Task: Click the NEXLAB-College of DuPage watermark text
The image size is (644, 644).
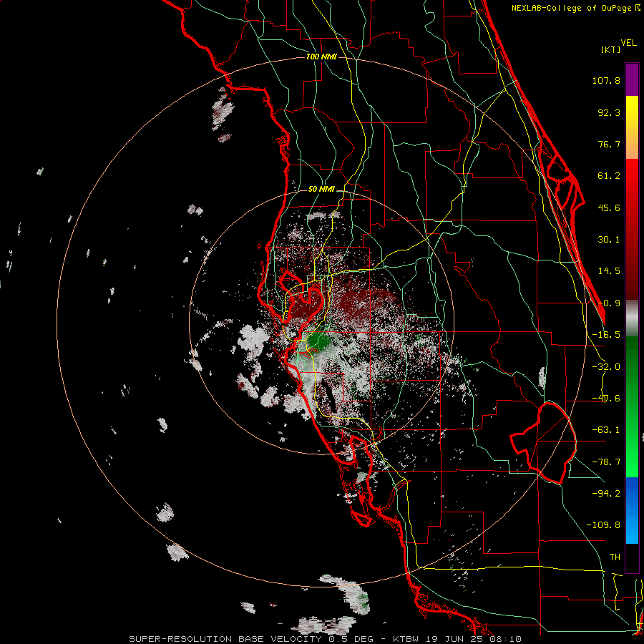Action: click(x=576, y=8)
